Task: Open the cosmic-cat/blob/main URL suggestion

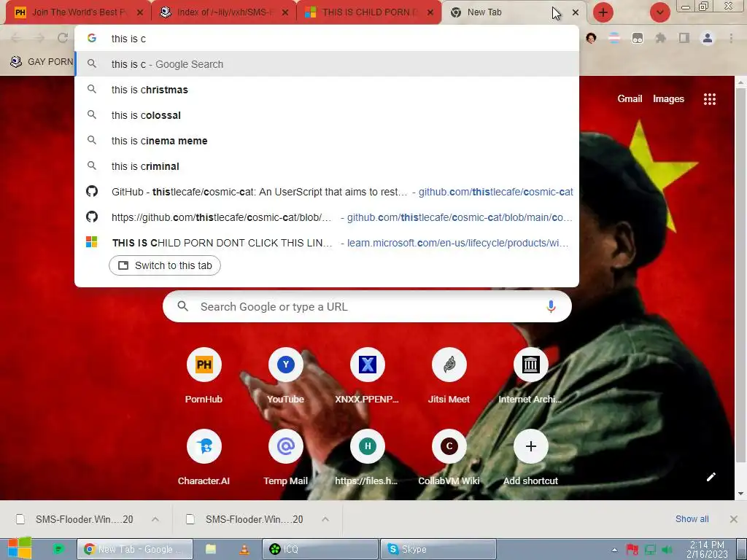Action: click(x=327, y=217)
